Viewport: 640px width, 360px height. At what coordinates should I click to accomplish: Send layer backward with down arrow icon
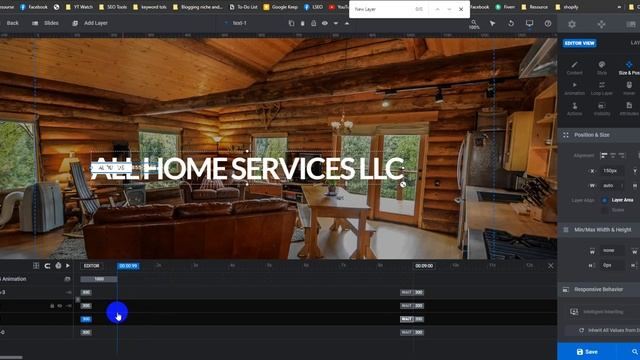pyautogui.click(x=336, y=23)
